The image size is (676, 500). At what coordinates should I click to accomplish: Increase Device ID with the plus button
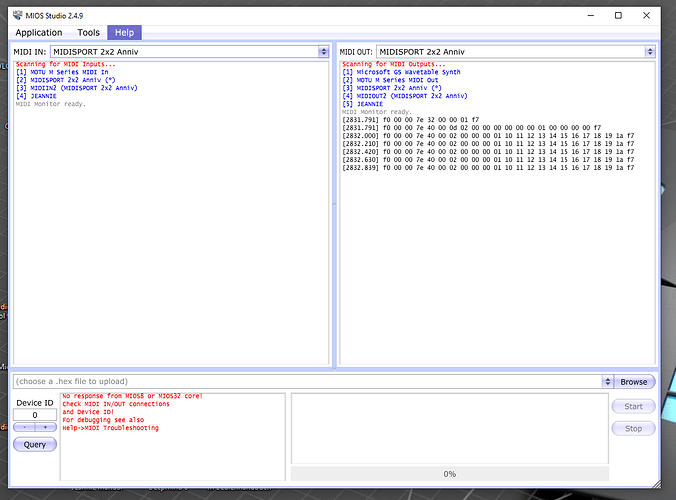[x=45, y=427]
